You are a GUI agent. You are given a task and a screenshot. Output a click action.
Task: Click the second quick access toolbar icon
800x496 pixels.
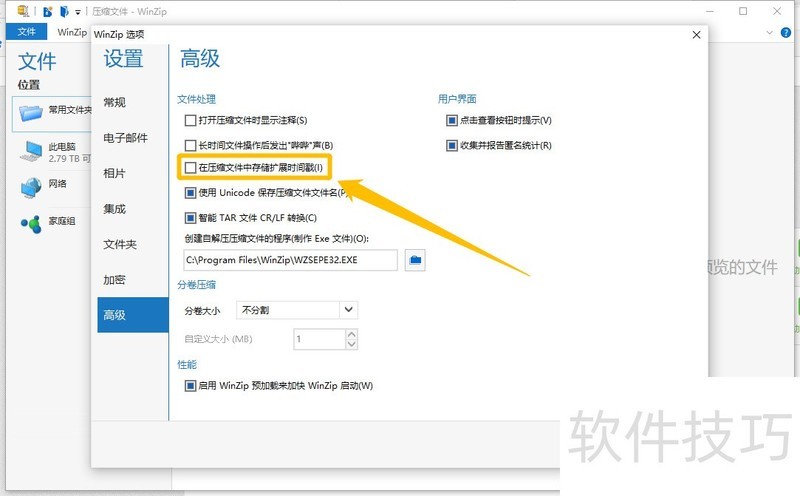(64, 11)
